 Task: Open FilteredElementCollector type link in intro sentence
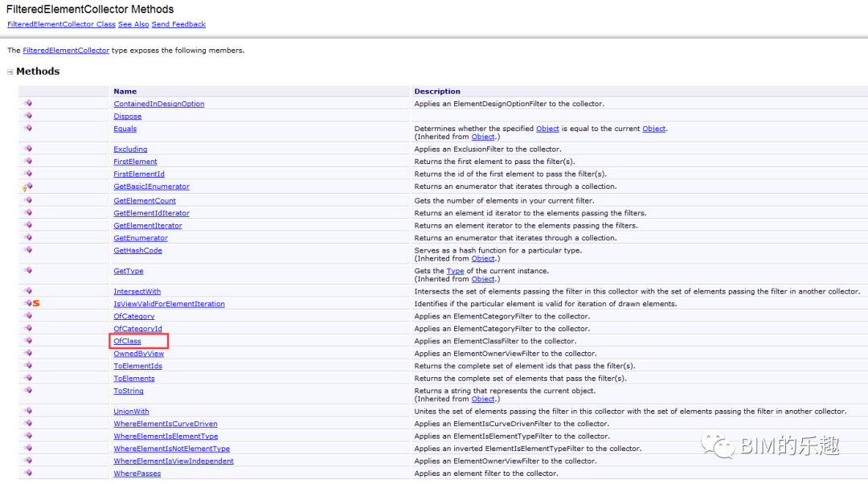pyautogui.click(x=66, y=51)
